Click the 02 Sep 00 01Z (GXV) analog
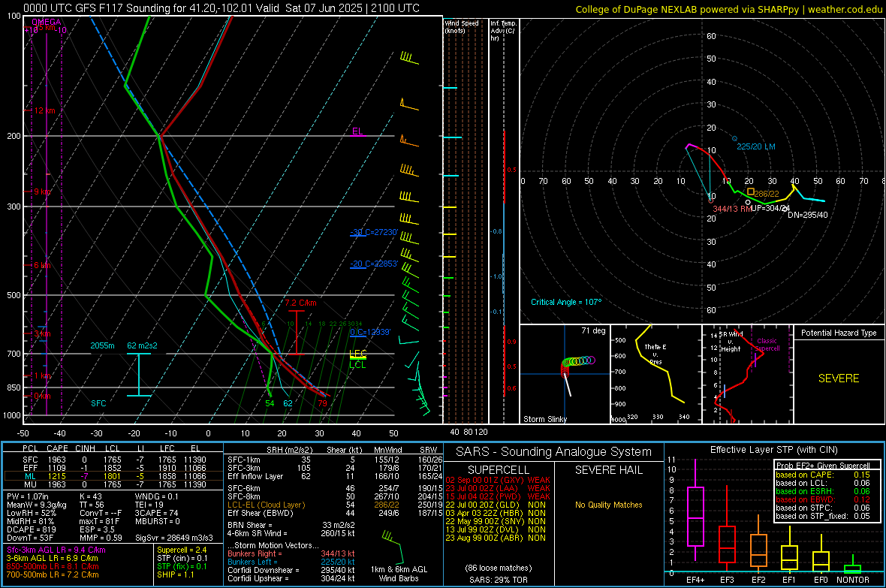Image resolution: width=886 pixels, height=588 pixels. point(498,480)
